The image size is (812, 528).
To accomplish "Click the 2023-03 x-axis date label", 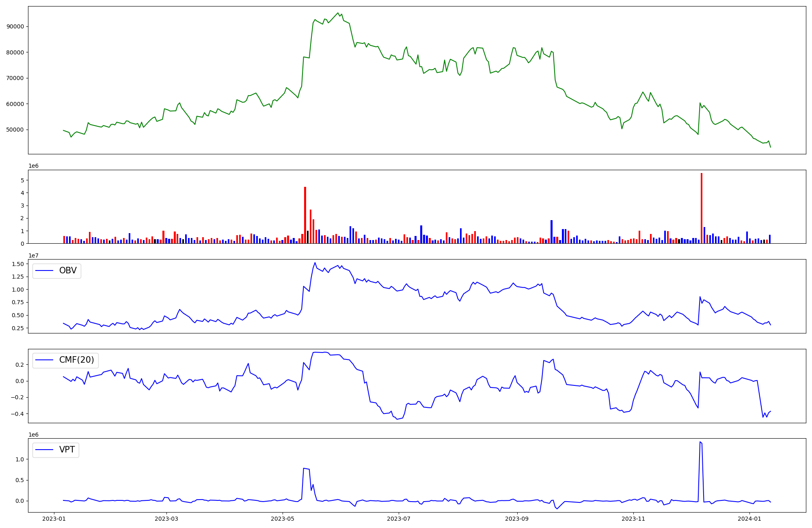I will coord(166,519).
